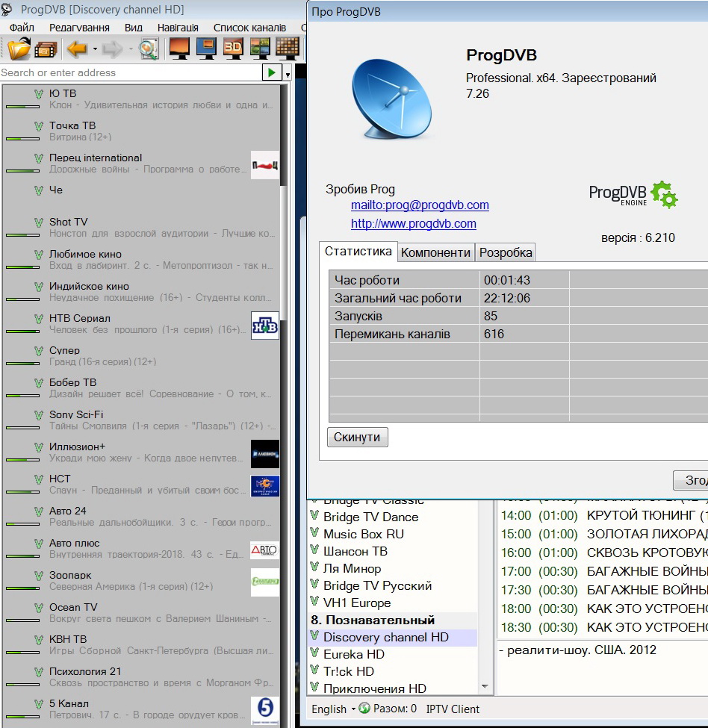Image resolution: width=708 pixels, height=728 pixels.
Task: Click the channel search magnifier icon
Action: [x=148, y=49]
